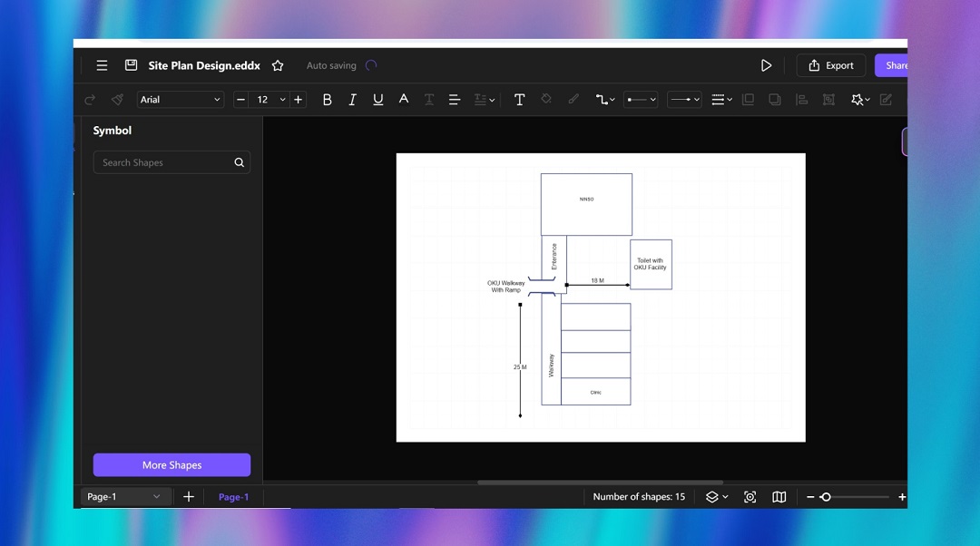Toggle the AI magic wand tool
This screenshot has width=980, height=546.
pyautogui.click(x=857, y=100)
